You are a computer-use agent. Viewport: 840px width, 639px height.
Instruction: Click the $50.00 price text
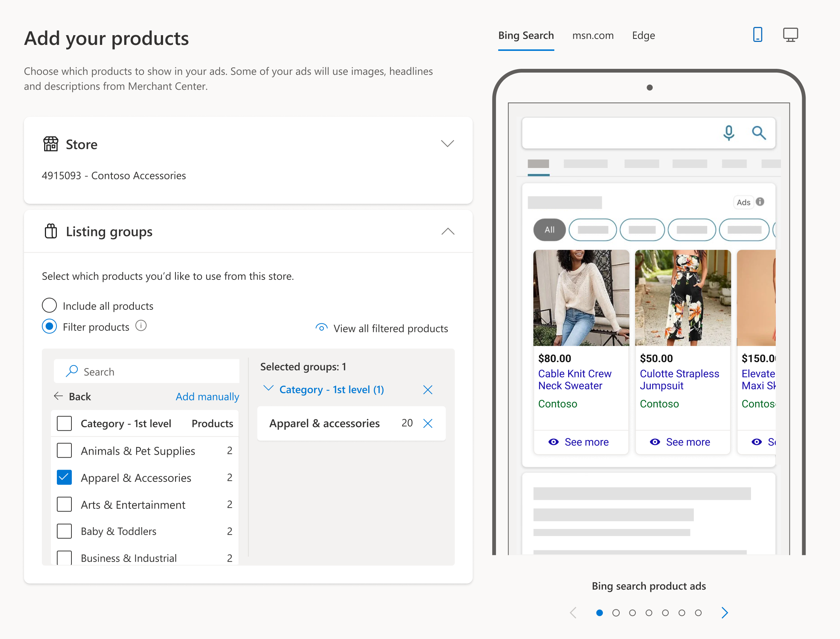pyautogui.click(x=656, y=358)
